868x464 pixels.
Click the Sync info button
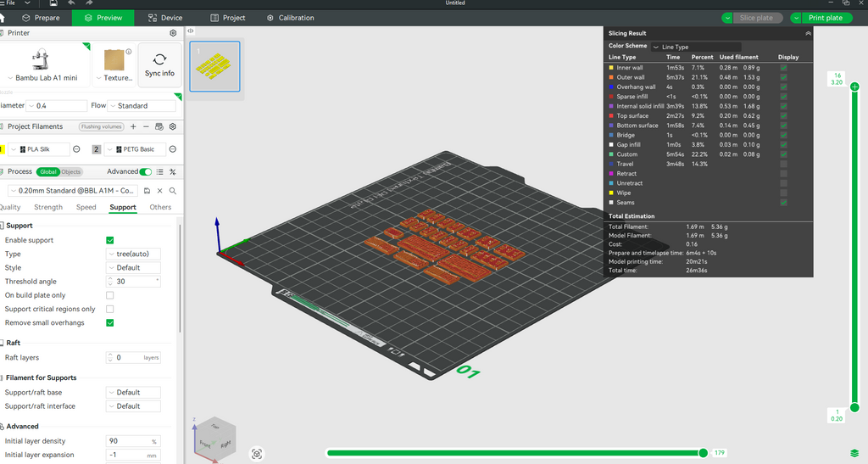tap(159, 65)
